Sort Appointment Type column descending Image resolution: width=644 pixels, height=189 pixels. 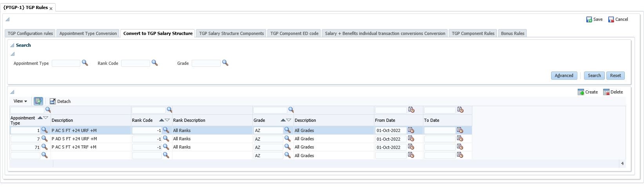click(x=45, y=118)
